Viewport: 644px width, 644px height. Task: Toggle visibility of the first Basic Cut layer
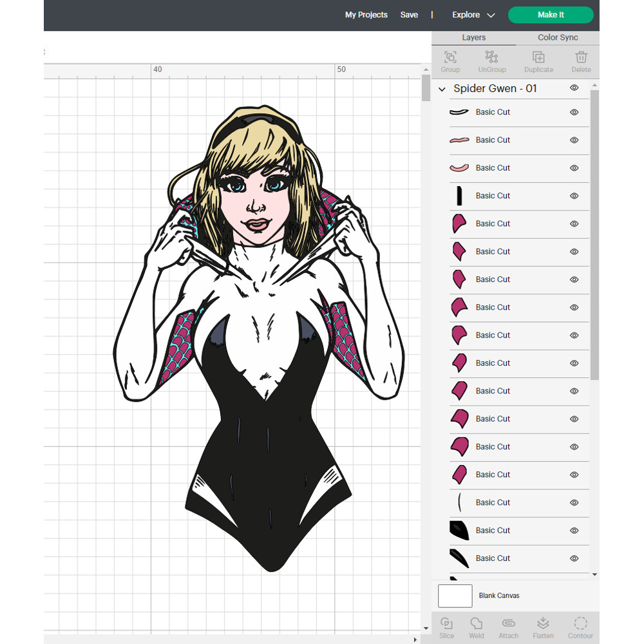(574, 112)
